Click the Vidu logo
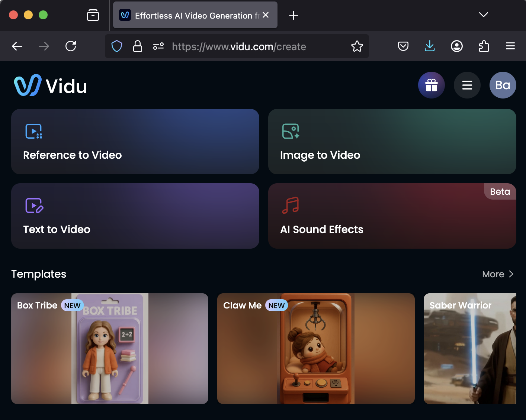This screenshot has height=420, width=526. [50, 85]
